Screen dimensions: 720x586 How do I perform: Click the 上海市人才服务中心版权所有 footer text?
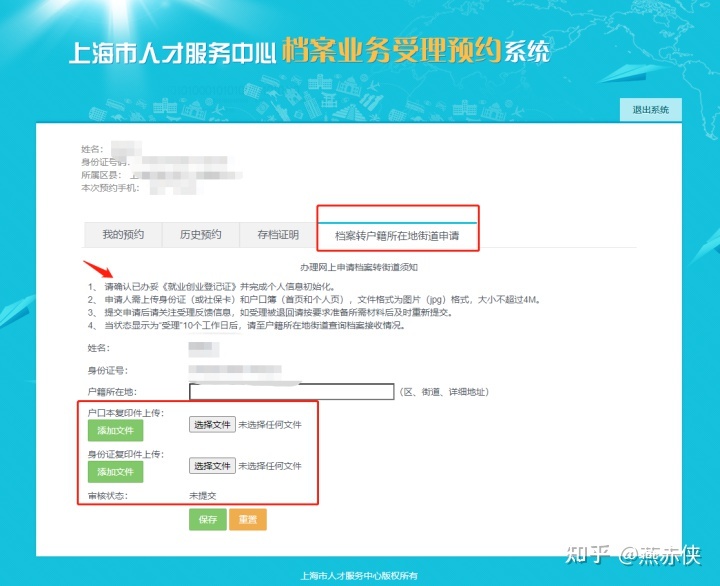[x=359, y=575]
